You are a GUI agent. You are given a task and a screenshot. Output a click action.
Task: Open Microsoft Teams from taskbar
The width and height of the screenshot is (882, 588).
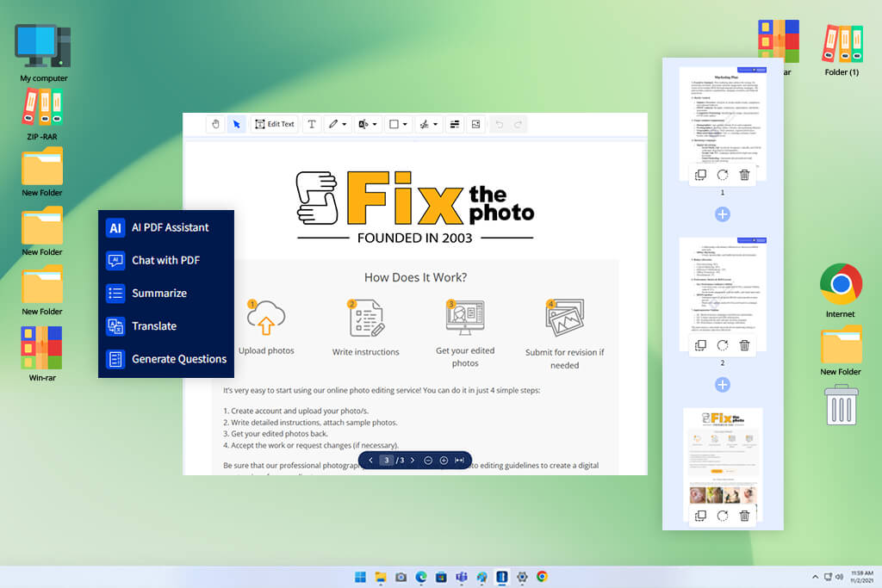[x=462, y=577]
